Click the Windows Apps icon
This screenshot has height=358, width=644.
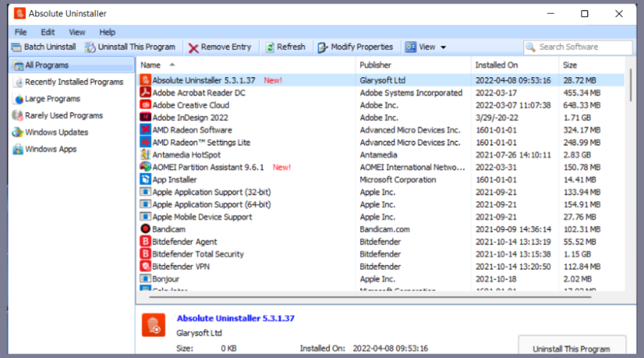(18, 149)
